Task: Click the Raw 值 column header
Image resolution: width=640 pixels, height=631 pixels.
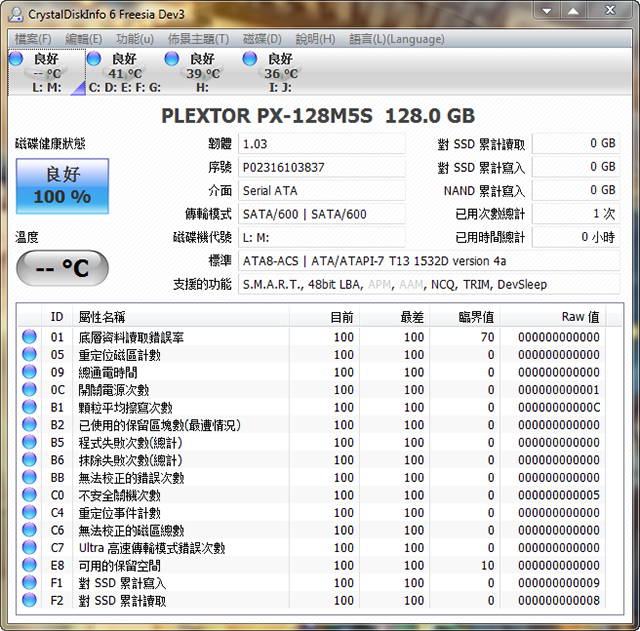Action: click(x=553, y=317)
